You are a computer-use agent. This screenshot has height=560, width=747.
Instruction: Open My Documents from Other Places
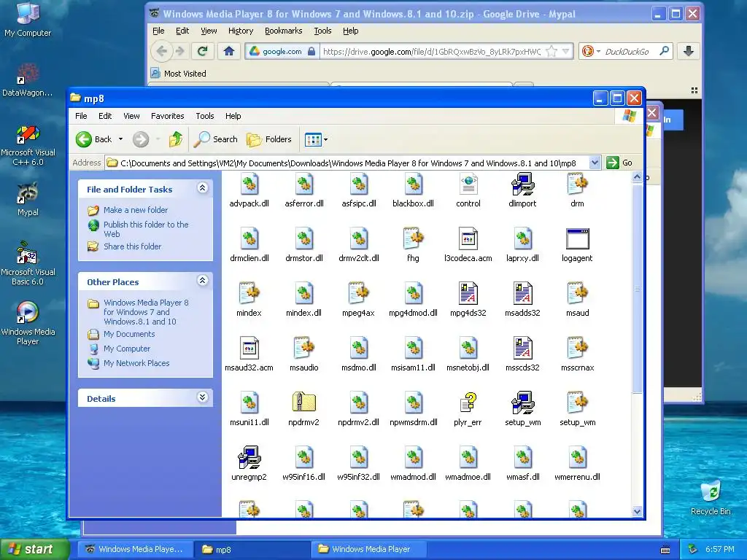point(129,334)
